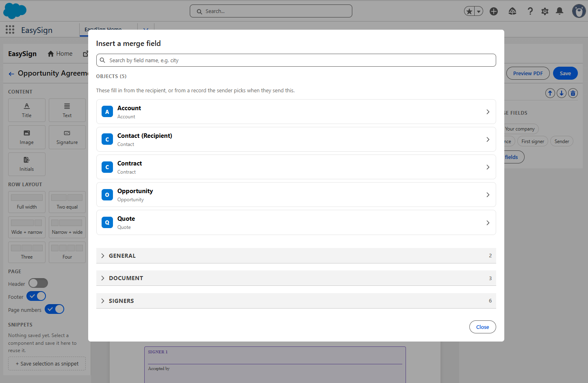
Task: Click the Quote icon badge
Action: point(107,222)
